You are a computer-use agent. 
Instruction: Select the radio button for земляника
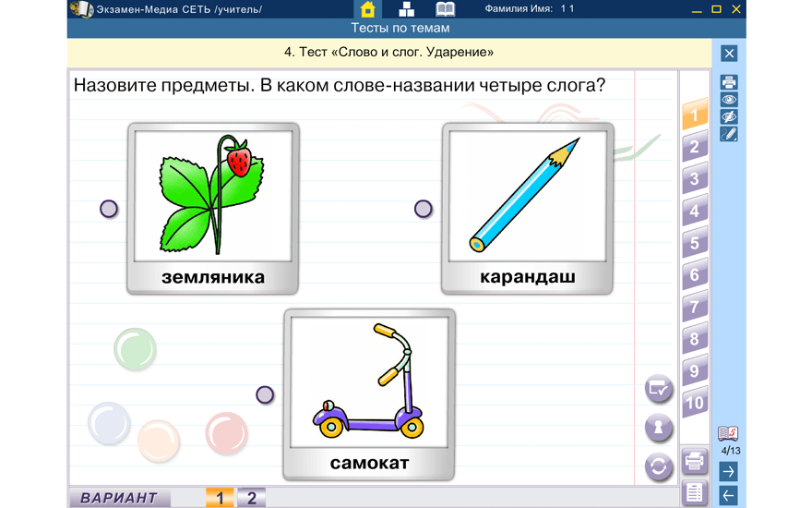tap(109, 209)
